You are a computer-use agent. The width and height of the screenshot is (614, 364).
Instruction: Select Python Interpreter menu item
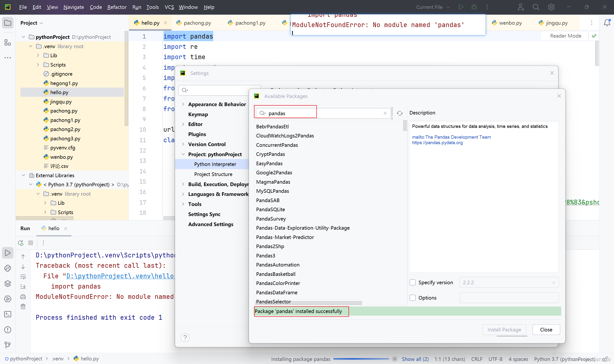[215, 164]
